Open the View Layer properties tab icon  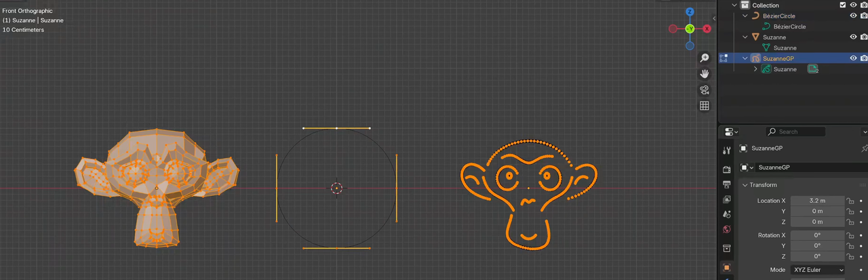coord(727,199)
